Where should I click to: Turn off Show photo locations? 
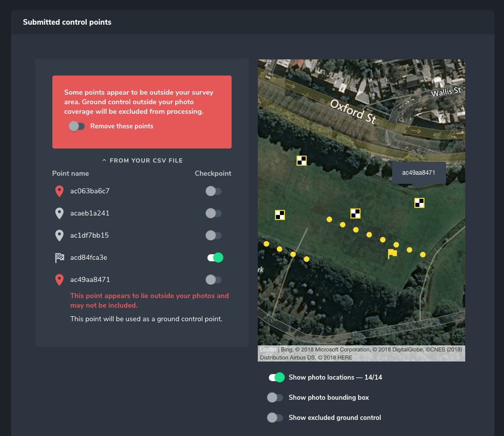[x=276, y=377]
